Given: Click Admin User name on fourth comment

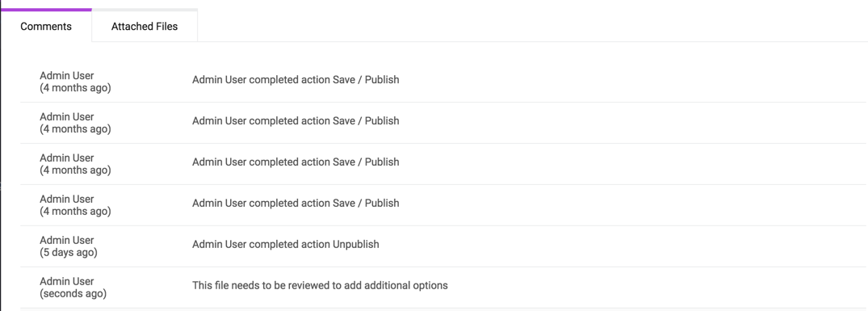Looking at the screenshot, I should coord(67,199).
